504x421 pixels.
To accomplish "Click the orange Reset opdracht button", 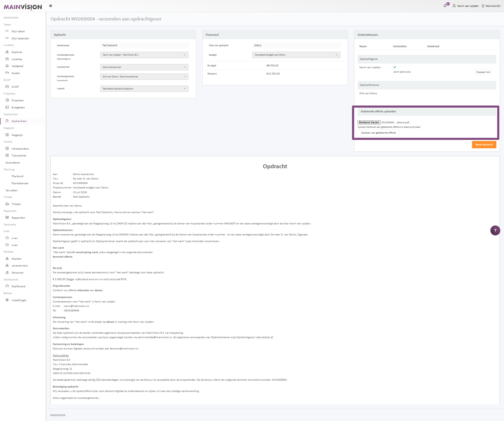I will click(484, 145).
